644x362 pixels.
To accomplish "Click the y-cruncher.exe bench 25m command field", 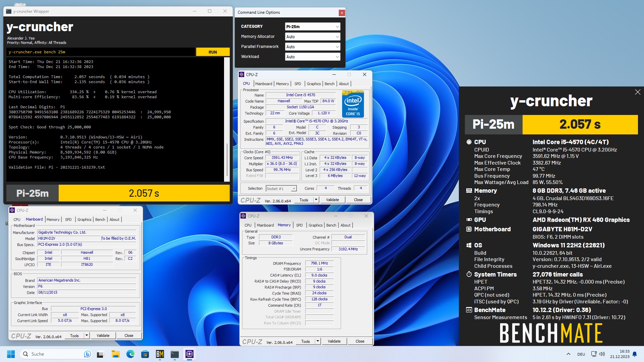I will (x=101, y=52).
